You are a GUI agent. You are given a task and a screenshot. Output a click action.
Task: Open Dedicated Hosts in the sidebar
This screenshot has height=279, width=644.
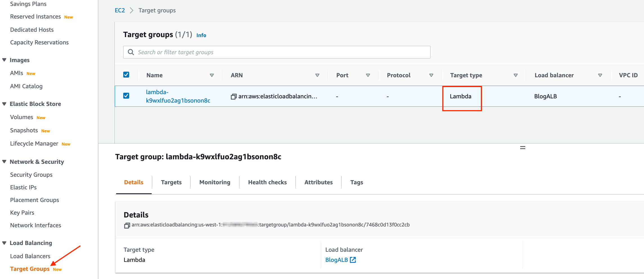tap(32, 30)
